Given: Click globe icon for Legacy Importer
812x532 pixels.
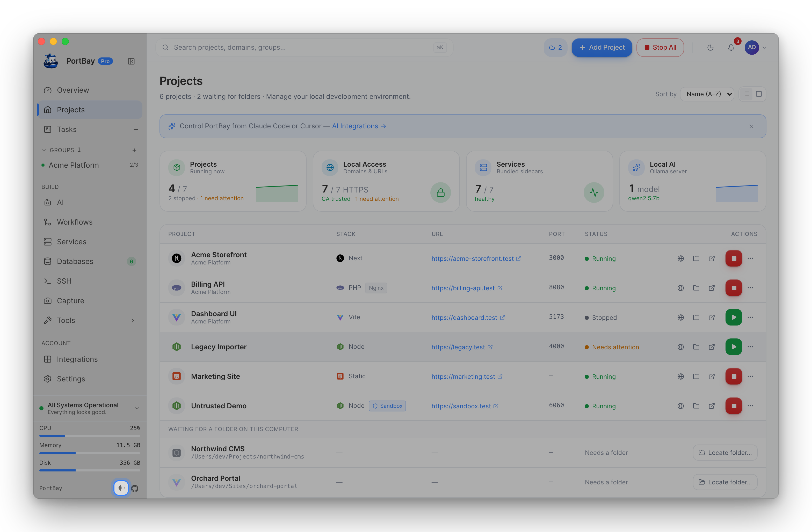Looking at the screenshot, I should point(681,347).
